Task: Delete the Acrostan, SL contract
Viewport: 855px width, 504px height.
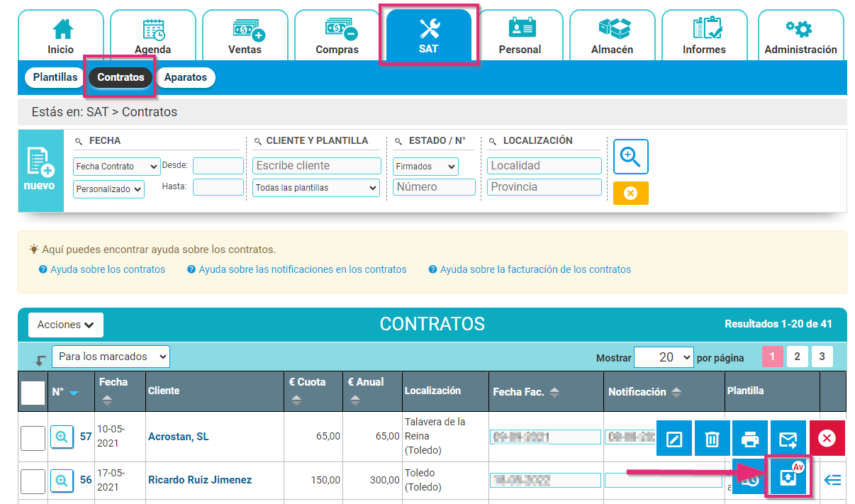Action: coord(712,437)
